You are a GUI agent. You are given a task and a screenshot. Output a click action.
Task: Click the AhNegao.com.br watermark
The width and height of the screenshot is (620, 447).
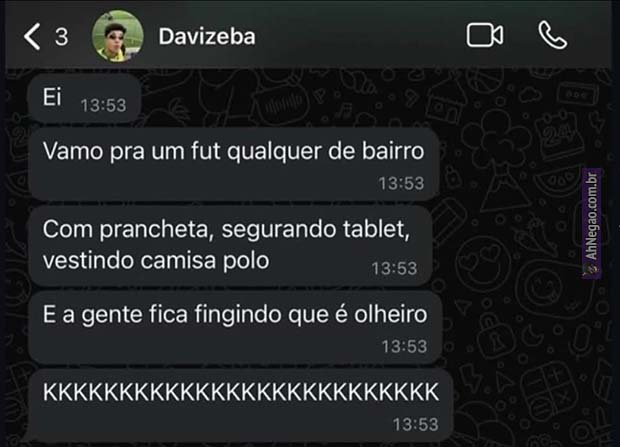coord(592,224)
